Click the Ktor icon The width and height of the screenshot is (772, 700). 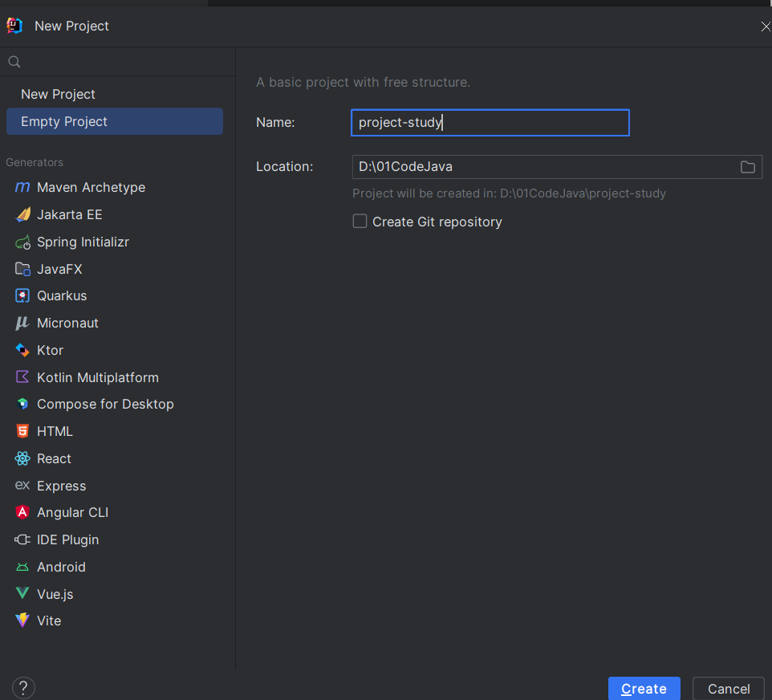pyautogui.click(x=22, y=350)
